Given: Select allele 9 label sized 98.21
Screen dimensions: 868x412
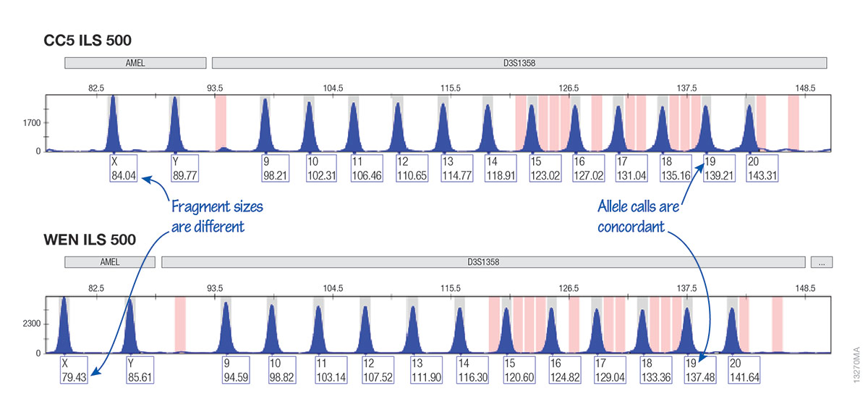Looking at the screenshot, I should (x=274, y=168).
